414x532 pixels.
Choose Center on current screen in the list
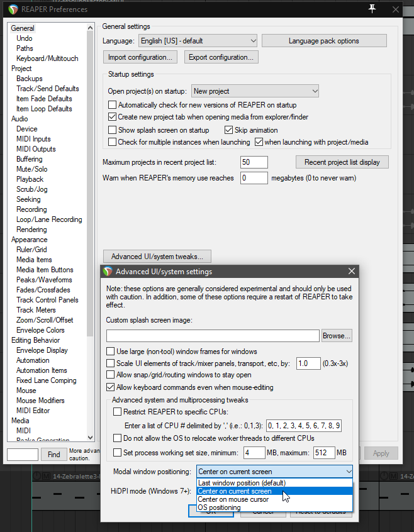click(274, 491)
